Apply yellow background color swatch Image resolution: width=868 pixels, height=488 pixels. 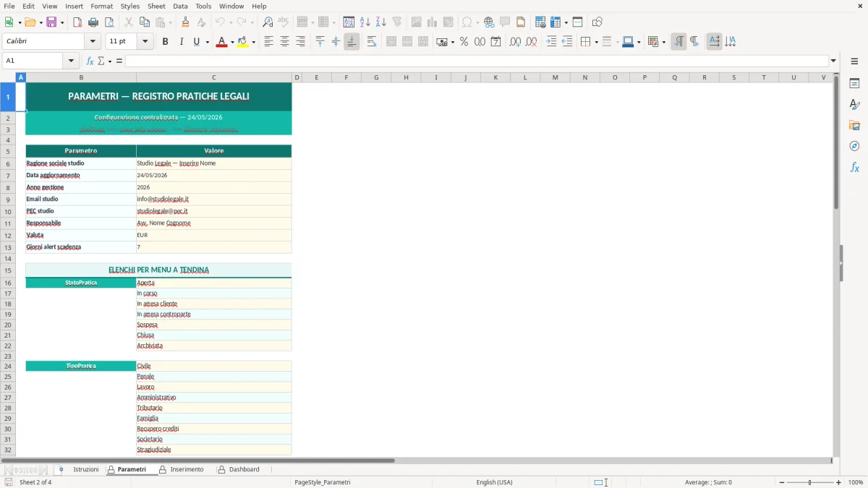click(242, 42)
